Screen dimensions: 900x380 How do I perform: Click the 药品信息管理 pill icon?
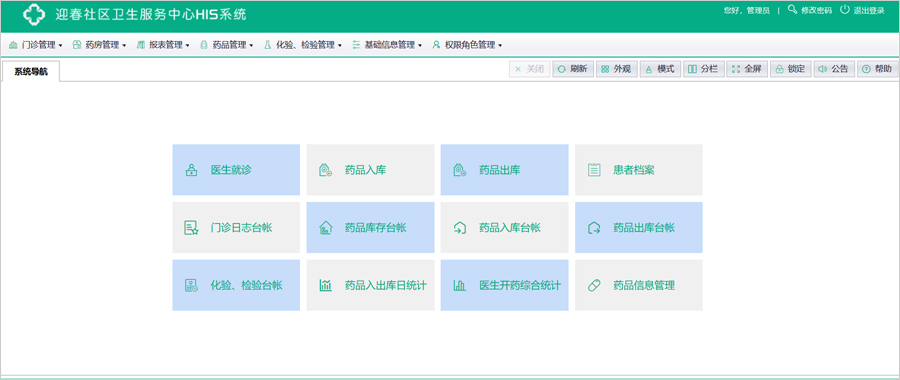tap(594, 285)
